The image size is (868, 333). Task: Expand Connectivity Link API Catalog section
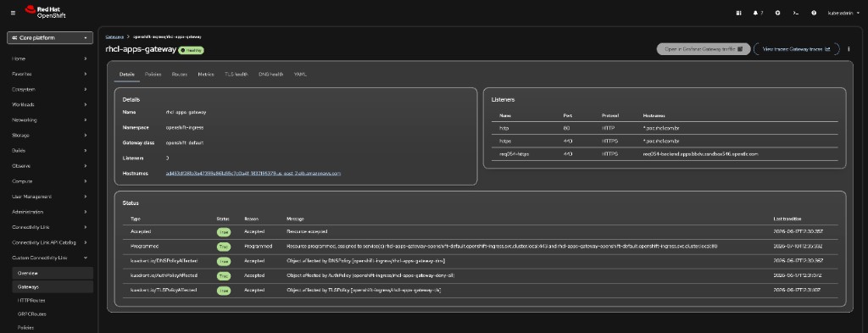pos(50,242)
